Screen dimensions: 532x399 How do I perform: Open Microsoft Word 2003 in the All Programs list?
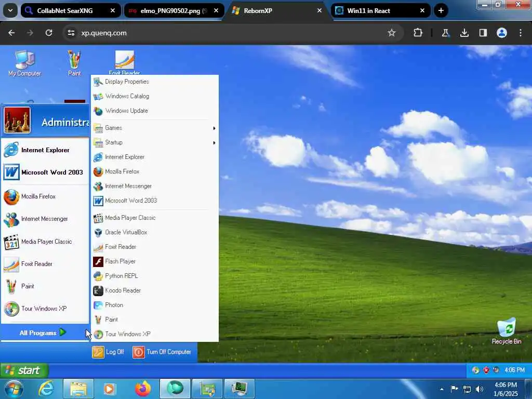click(155, 201)
